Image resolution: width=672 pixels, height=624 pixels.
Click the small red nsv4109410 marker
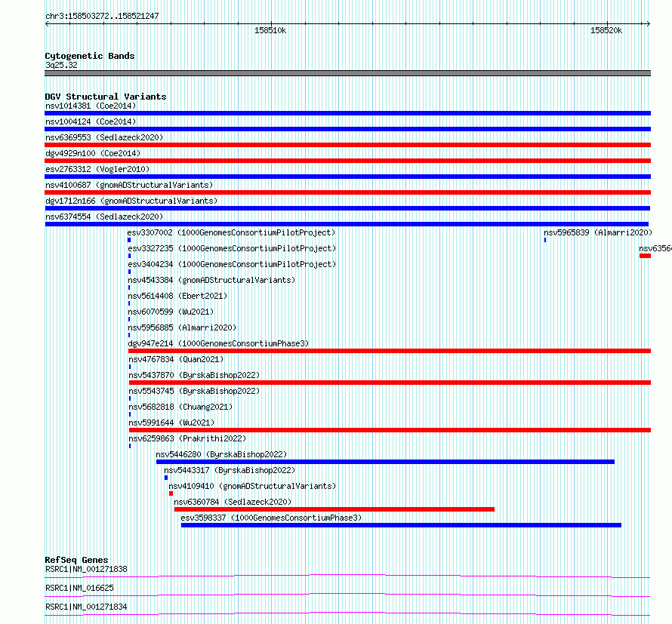[171, 493]
